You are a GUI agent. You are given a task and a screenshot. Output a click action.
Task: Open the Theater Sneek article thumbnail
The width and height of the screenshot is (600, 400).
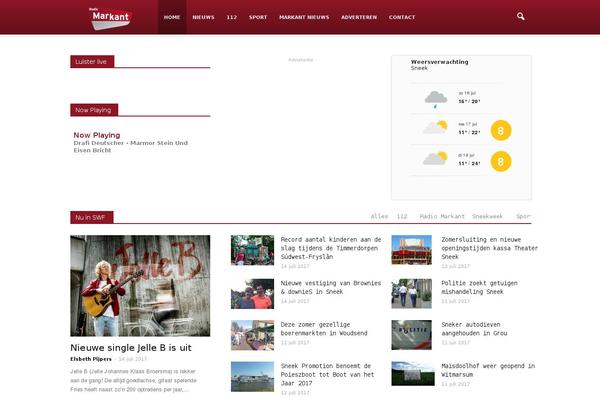(411, 249)
